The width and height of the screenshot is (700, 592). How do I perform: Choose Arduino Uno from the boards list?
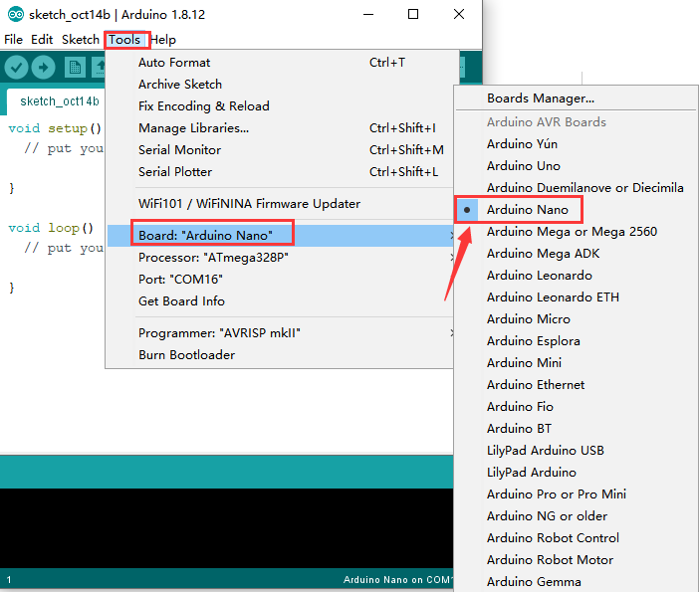[x=523, y=166]
